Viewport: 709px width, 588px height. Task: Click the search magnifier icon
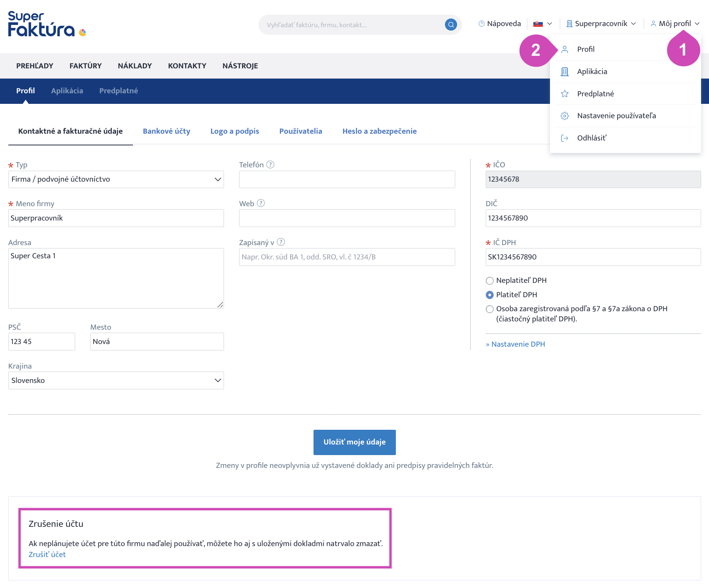coord(451,25)
